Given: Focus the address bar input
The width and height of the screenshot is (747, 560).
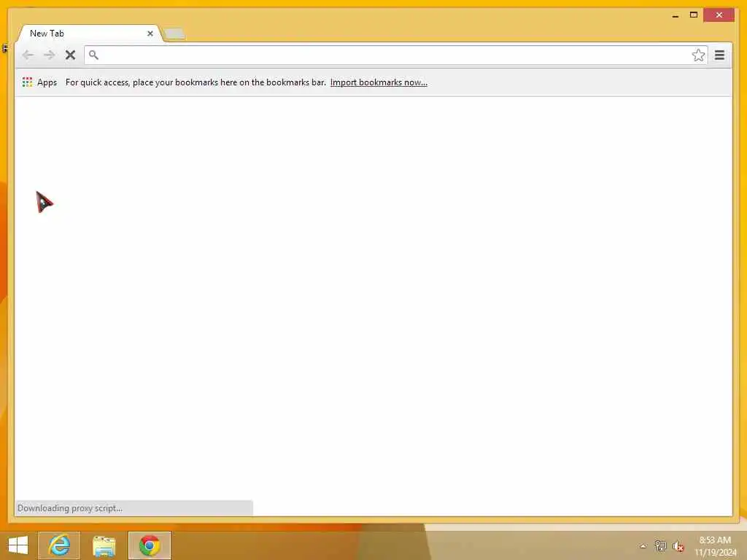Looking at the screenshot, I should coord(395,55).
